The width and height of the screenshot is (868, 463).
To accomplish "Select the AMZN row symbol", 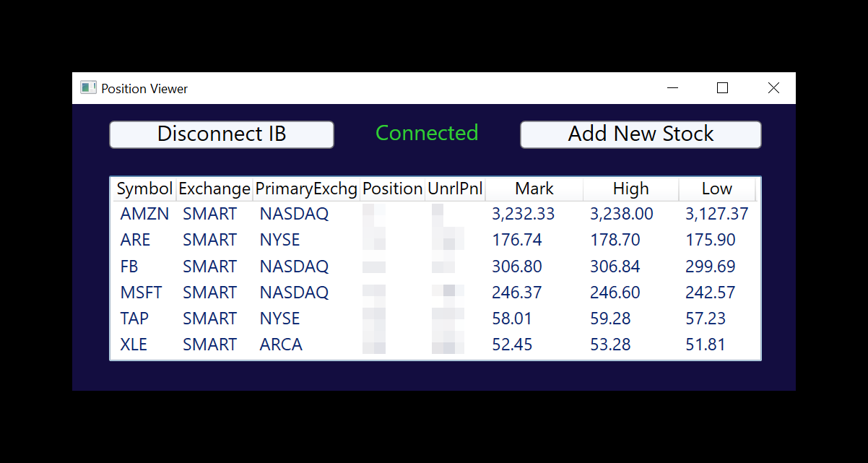I will (144, 214).
